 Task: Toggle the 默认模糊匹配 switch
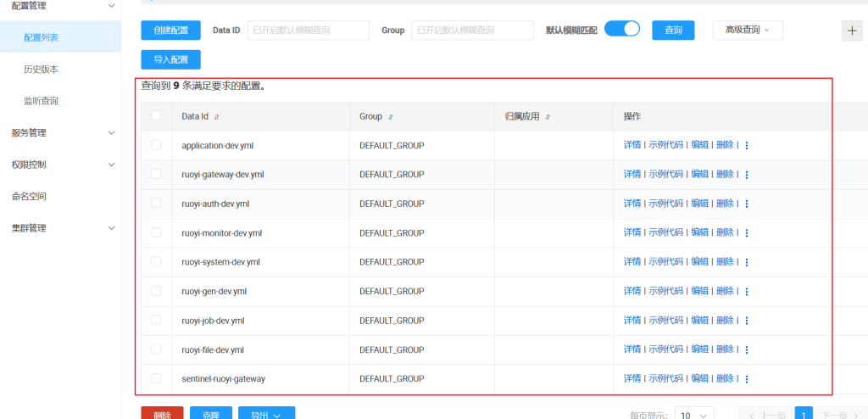click(622, 30)
